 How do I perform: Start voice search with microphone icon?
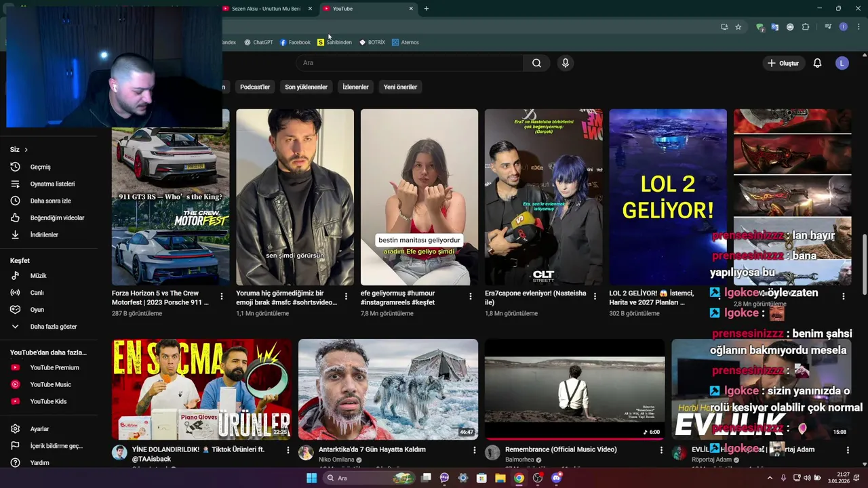(566, 63)
